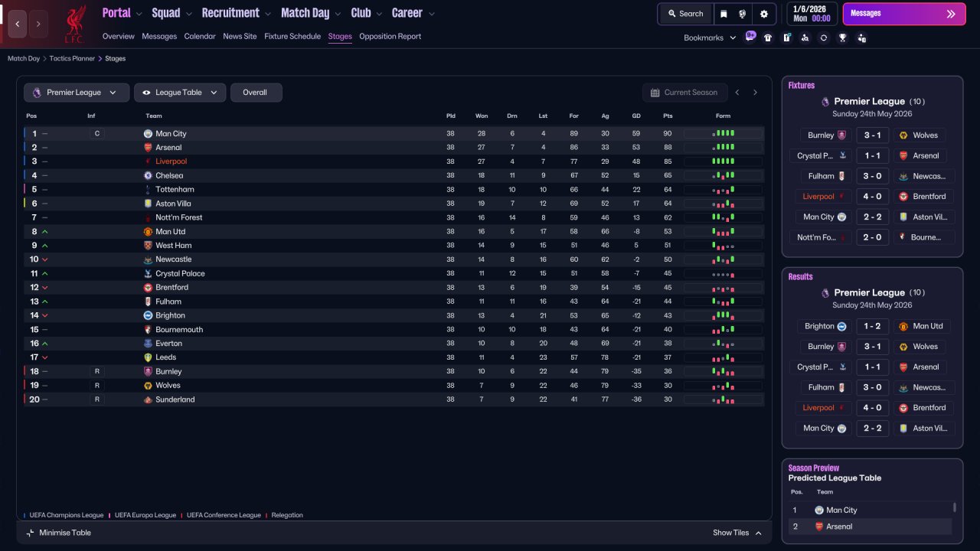The height and width of the screenshot is (551, 980).
Task: Click the Overall filter button
Action: pos(256,93)
